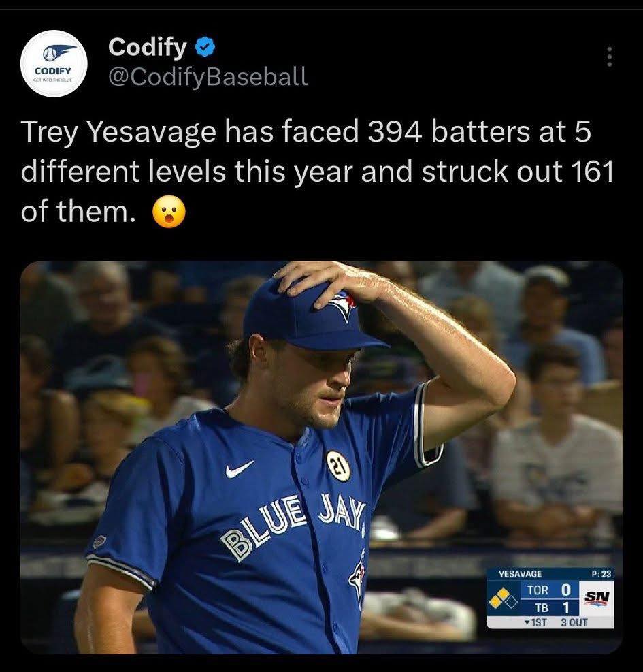Click the YESAVAGE name in scorebug
This screenshot has width=643, height=672.
click(520, 573)
